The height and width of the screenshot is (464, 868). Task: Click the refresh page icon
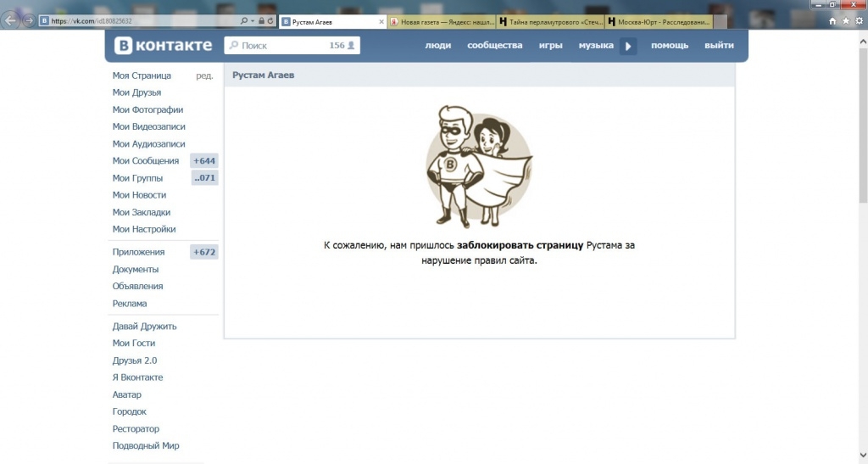(270, 21)
